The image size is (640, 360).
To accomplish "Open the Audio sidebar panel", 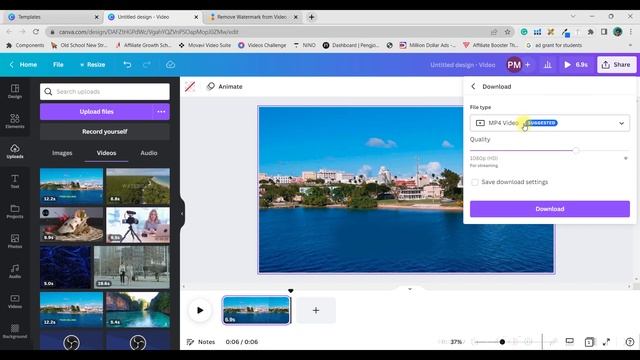I will [x=15, y=271].
